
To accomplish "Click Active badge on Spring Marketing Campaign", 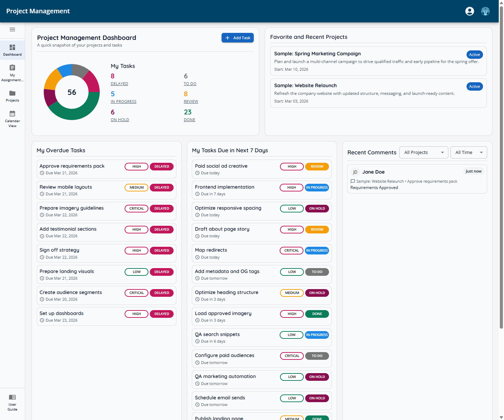I will tap(475, 55).
